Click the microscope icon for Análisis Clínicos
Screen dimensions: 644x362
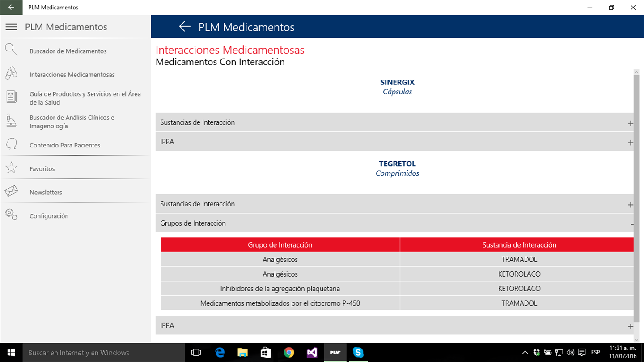pyautogui.click(x=11, y=121)
